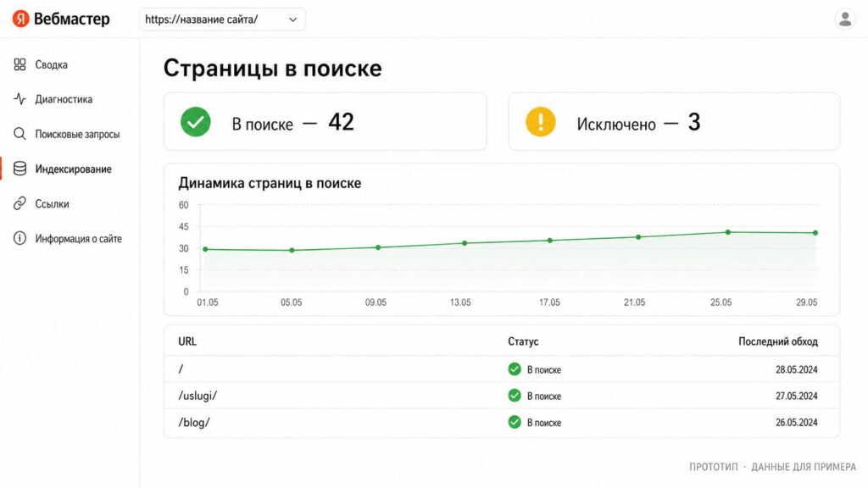The image size is (868, 488).
Task: Open the https://название сайта/ selector
Action: tap(222, 19)
